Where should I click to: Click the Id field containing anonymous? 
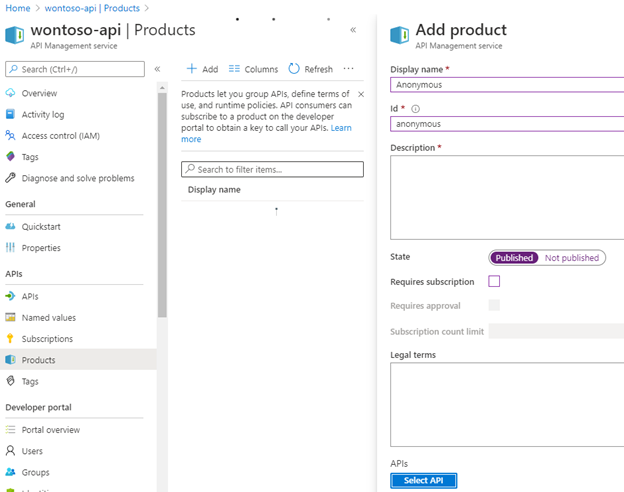pos(507,124)
